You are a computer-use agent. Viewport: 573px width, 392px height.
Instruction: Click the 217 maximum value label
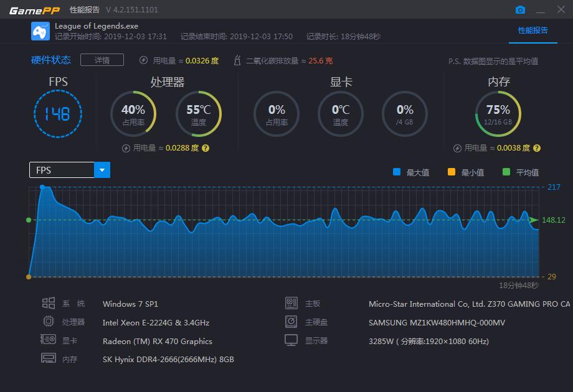[x=554, y=187]
